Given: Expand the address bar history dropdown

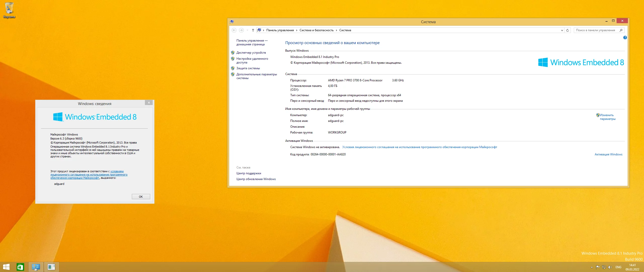Looking at the screenshot, I should pos(562,30).
